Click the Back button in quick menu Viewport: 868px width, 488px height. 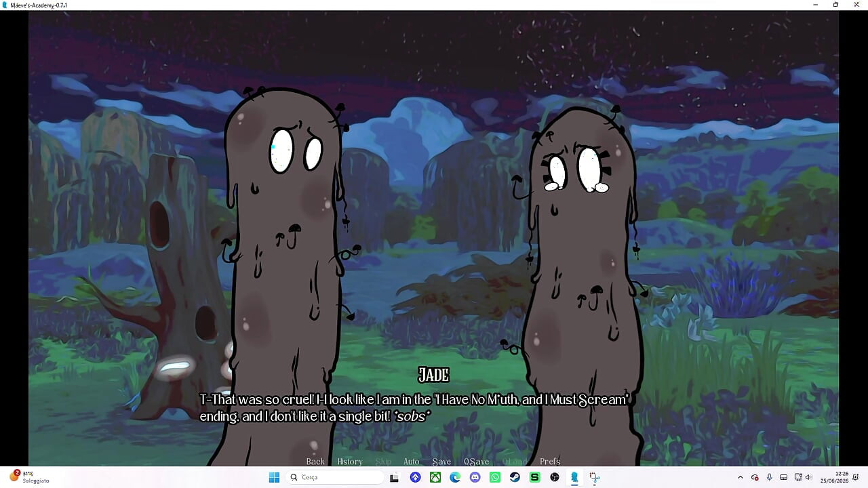[x=315, y=462]
